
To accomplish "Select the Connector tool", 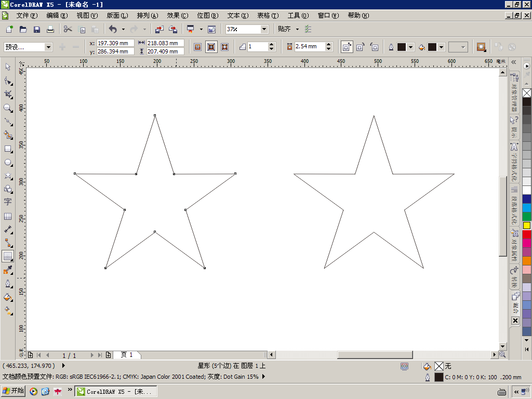I will [x=8, y=243].
